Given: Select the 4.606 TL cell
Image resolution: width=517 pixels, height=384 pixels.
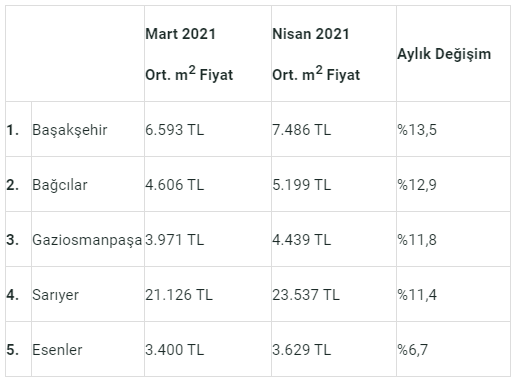Looking at the screenshot, I should pyautogui.click(x=208, y=184).
